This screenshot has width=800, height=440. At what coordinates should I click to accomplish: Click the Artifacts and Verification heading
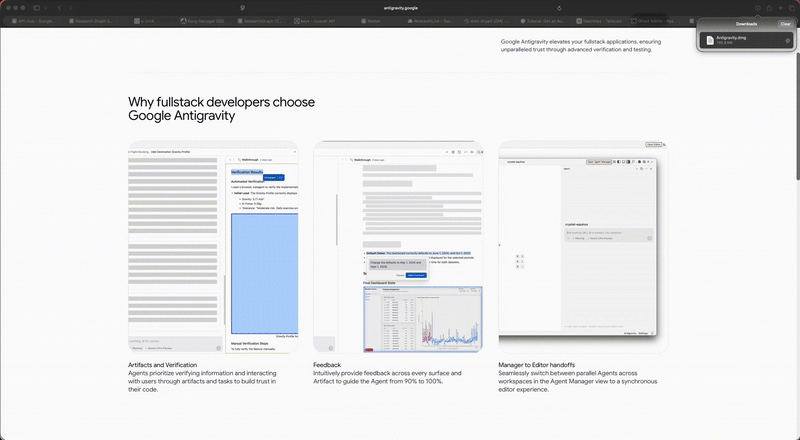[163, 366]
